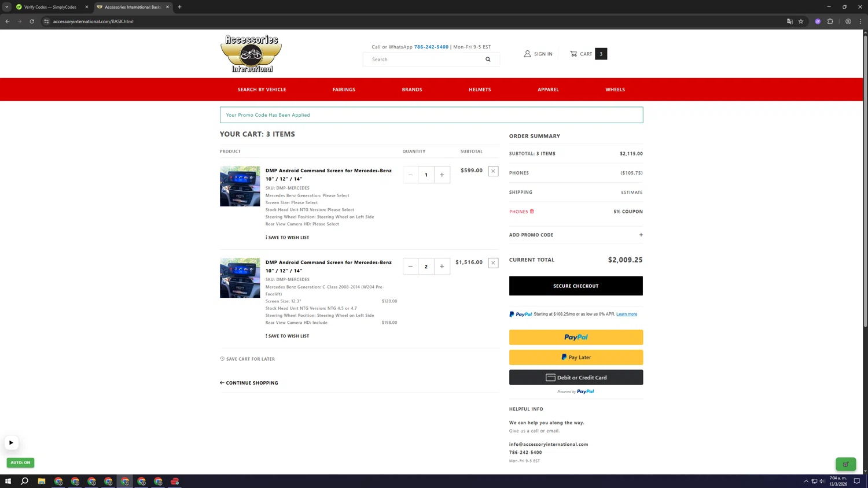Decrease quantity of the $599.00 item
The image size is (868, 488).
click(x=410, y=175)
